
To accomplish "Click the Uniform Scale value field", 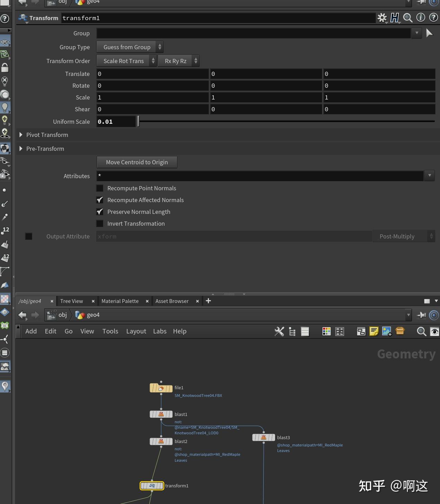I will (116, 122).
